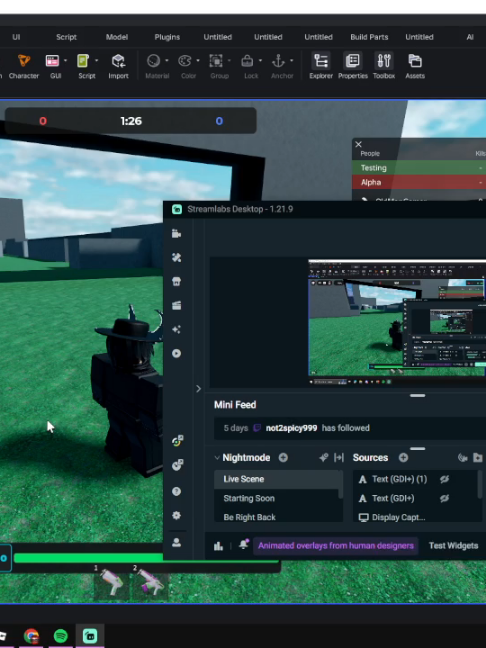This screenshot has height=648, width=486.
Task: Expand the Nightmode scene collection dropdown
Action: [x=217, y=457]
